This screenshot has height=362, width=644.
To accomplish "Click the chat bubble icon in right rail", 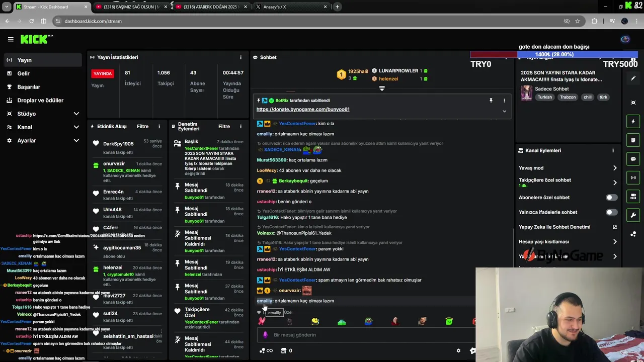I will click(633, 159).
